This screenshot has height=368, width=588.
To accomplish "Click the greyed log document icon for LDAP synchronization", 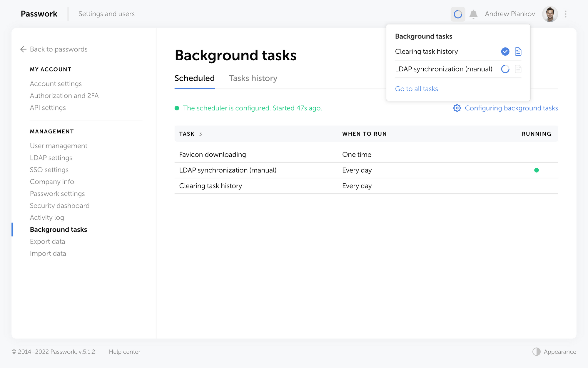I will (518, 69).
